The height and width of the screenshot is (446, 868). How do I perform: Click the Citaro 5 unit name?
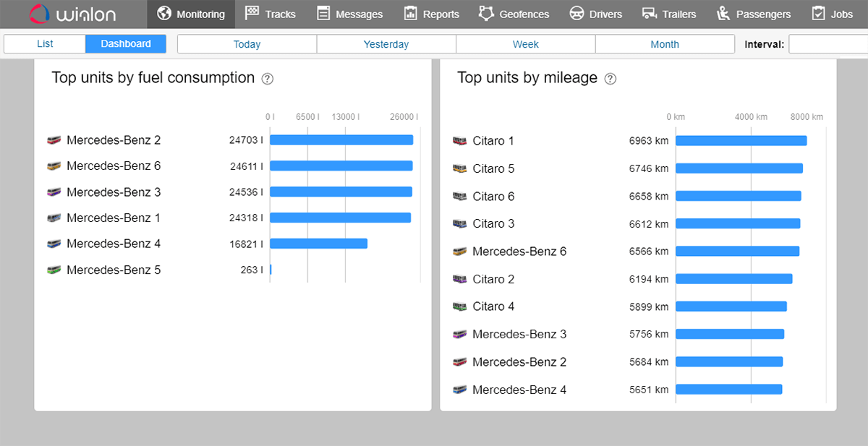pyautogui.click(x=493, y=168)
